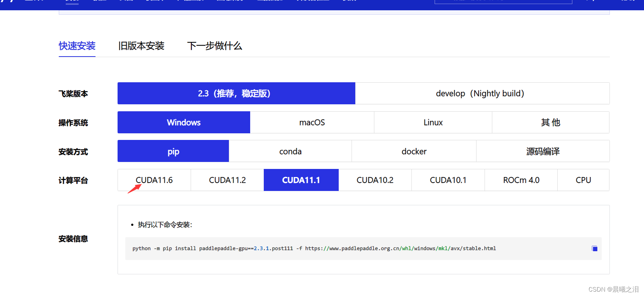This screenshot has height=296, width=644.
Task: Copy the pip install command
Action: click(x=594, y=249)
